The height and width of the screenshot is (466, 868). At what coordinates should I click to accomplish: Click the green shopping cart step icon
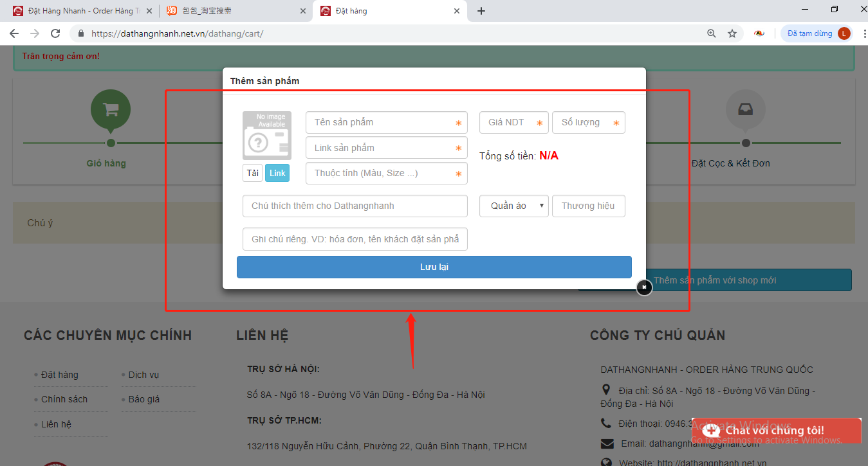pyautogui.click(x=111, y=109)
